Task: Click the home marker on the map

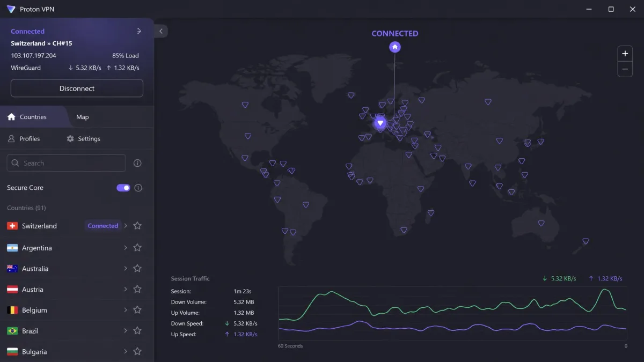Action: [x=395, y=47]
